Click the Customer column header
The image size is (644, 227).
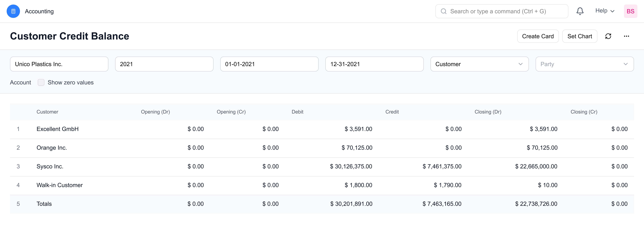pyautogui.click(x=47, y=112)
